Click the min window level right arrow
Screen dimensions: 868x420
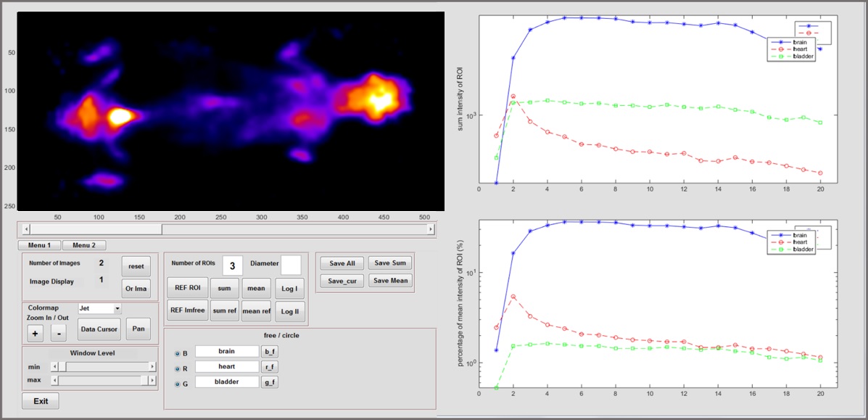(x=152, y=366)
